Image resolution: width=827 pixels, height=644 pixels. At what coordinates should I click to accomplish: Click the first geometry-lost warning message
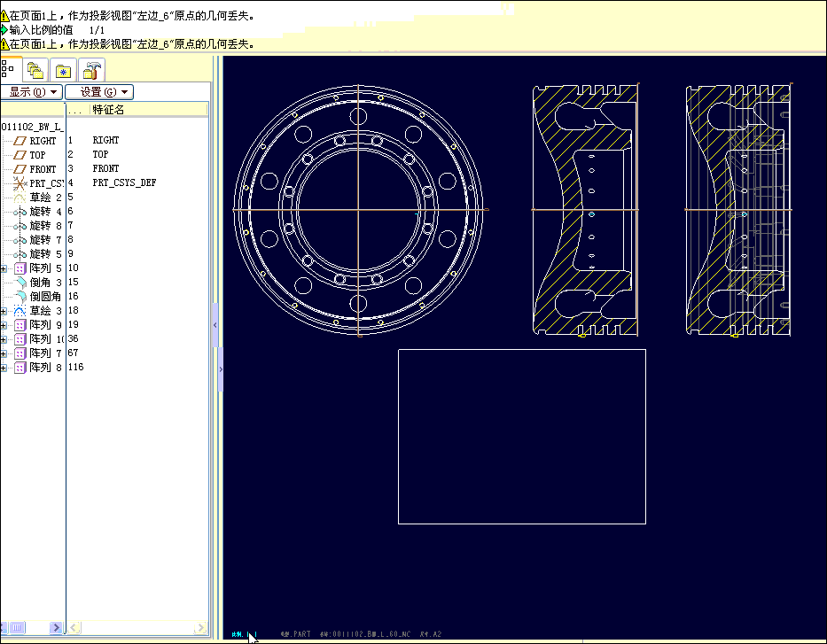tap(132, 16)
